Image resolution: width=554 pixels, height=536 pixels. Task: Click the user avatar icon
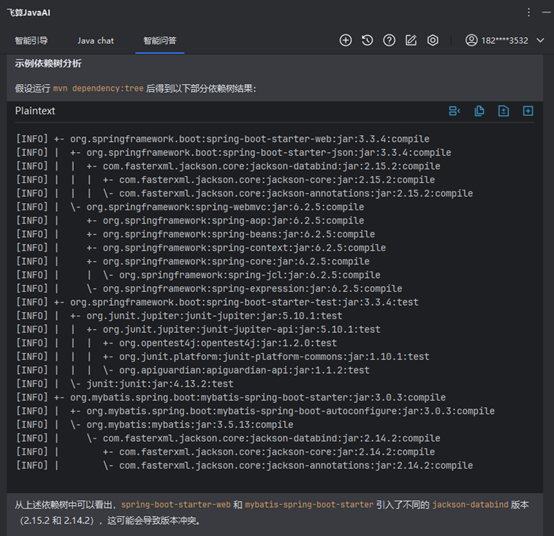[471, 40]
